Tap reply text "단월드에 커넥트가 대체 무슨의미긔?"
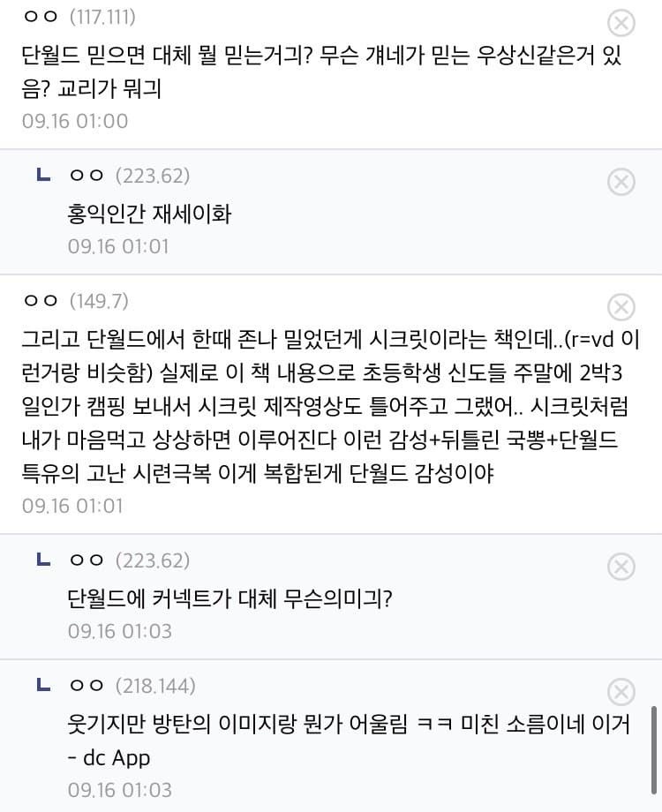This screenshot has height=812, width=662. click(229, 598)
